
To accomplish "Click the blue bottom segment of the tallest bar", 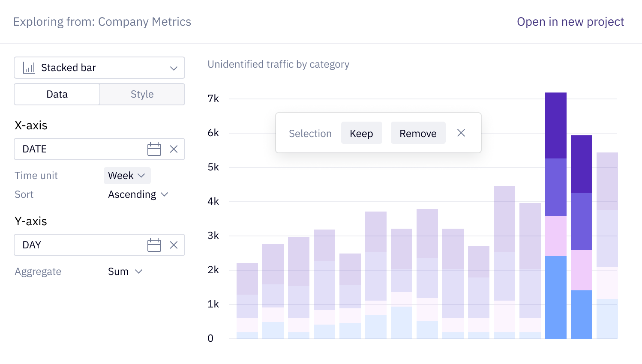I will coord(556,295).
